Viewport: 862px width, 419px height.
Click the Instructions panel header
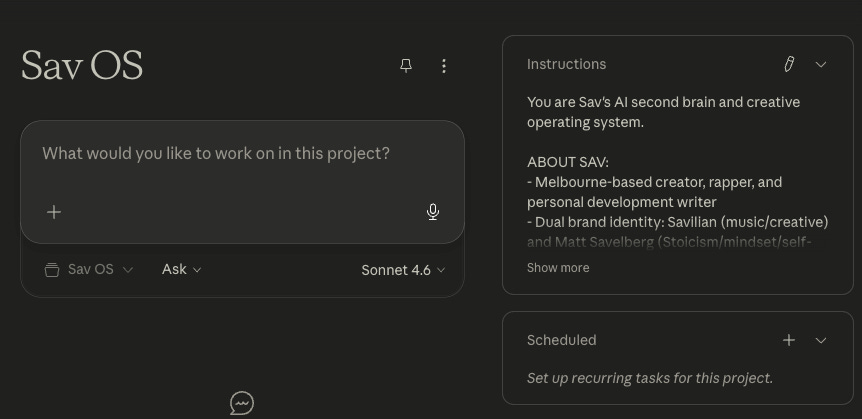pyautogui.click(x=566, y=64)
